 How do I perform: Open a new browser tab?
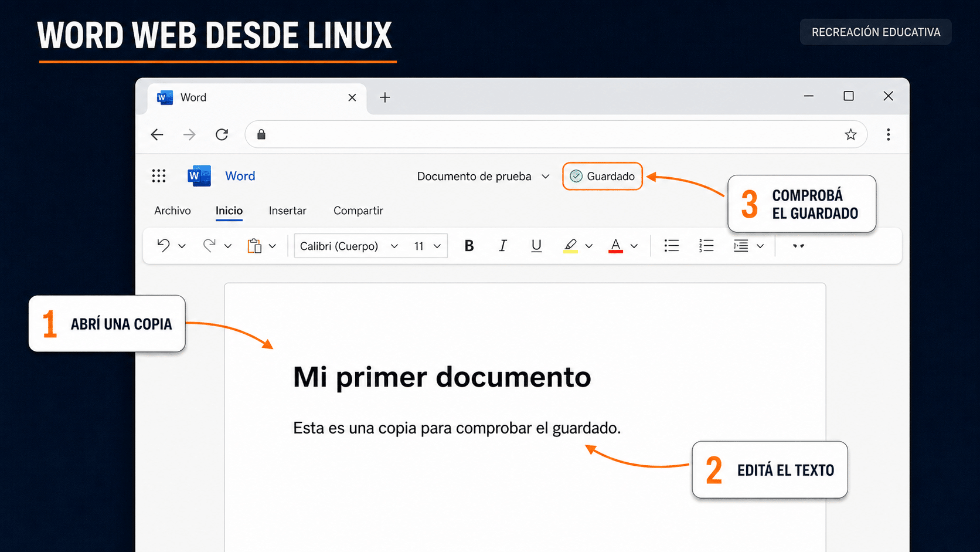tap(385, 97)
